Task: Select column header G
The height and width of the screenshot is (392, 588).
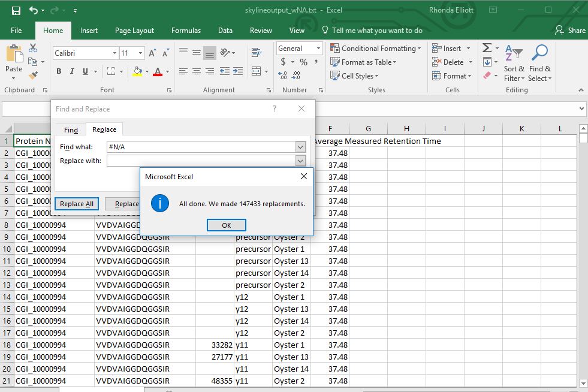Action: 368,129
